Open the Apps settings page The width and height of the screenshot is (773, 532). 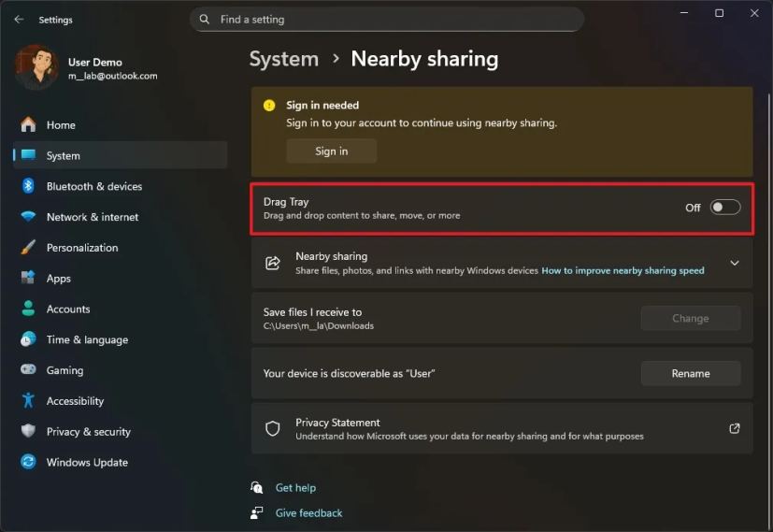click(x=59, y=279)
